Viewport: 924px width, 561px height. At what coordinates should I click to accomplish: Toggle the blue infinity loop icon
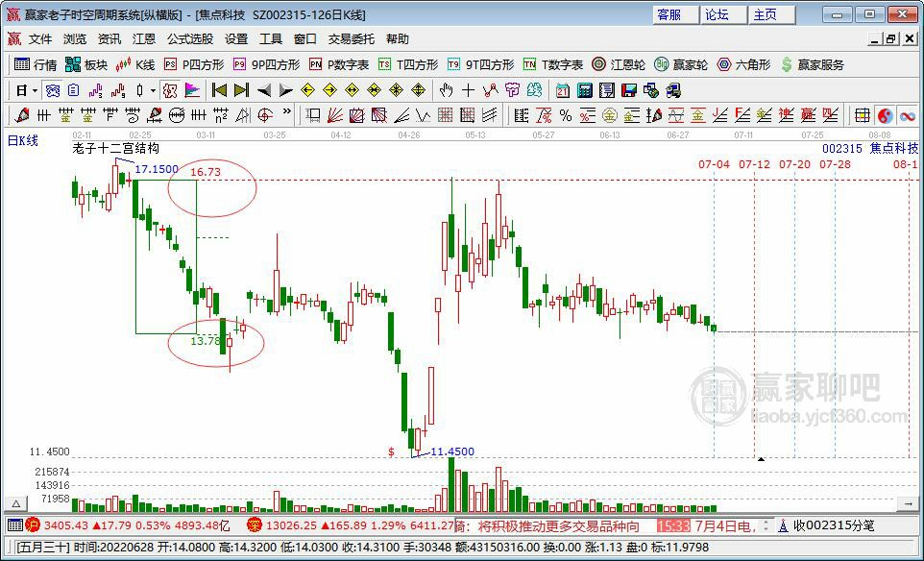pyautogui.click(x=908, y=115)
